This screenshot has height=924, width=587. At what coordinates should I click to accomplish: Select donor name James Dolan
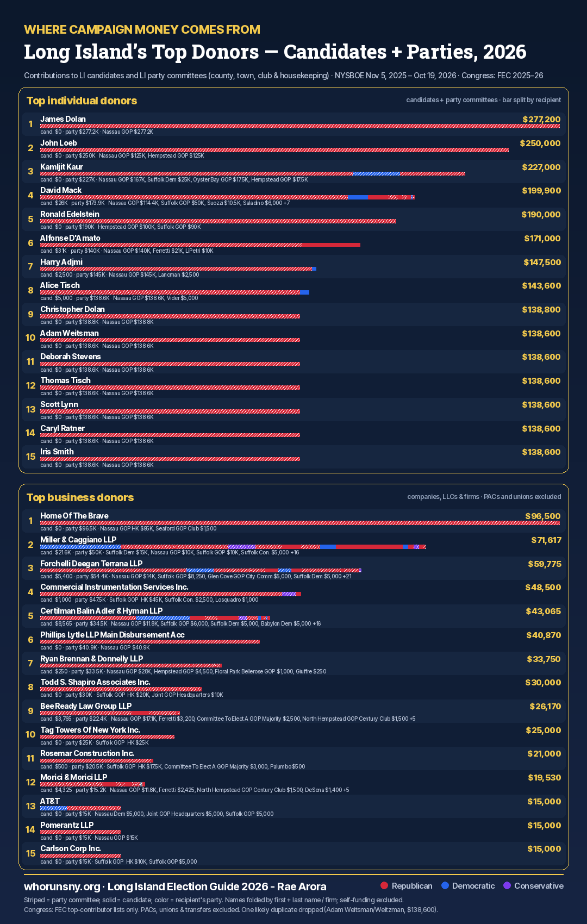pos(63,119)
